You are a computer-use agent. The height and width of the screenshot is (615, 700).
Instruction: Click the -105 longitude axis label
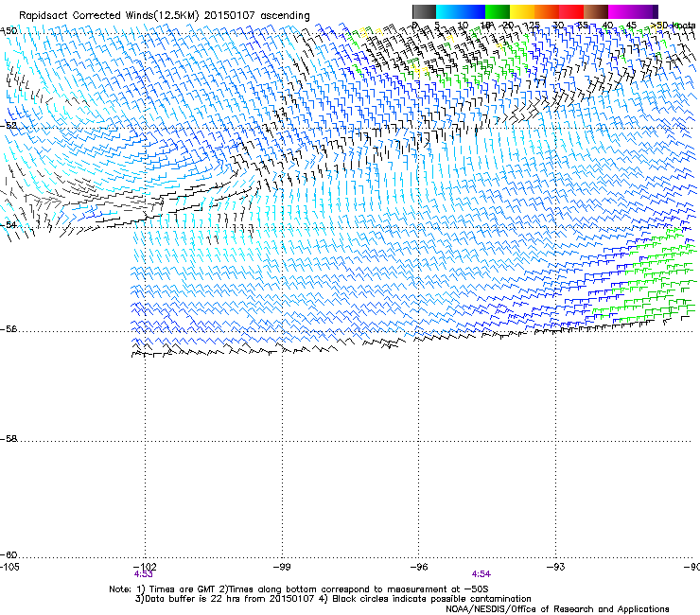[x=9, y=567]
